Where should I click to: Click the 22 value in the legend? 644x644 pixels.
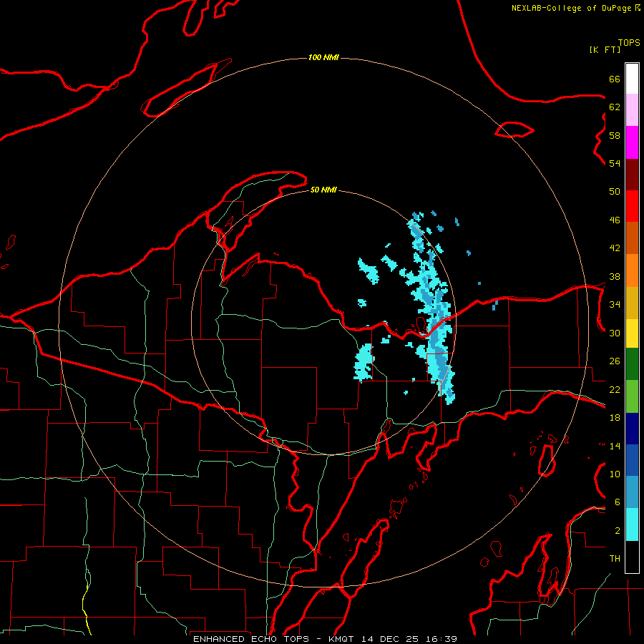tap(615, 389)
